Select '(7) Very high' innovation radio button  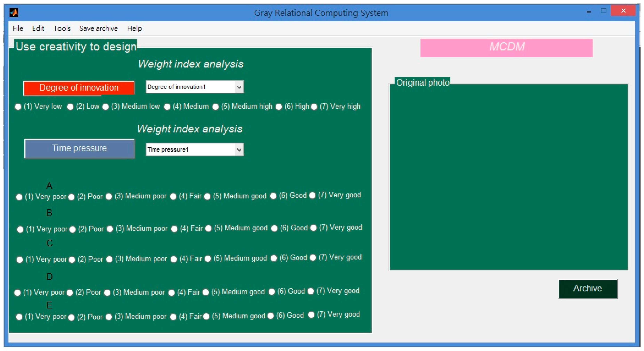click(314, 107)
